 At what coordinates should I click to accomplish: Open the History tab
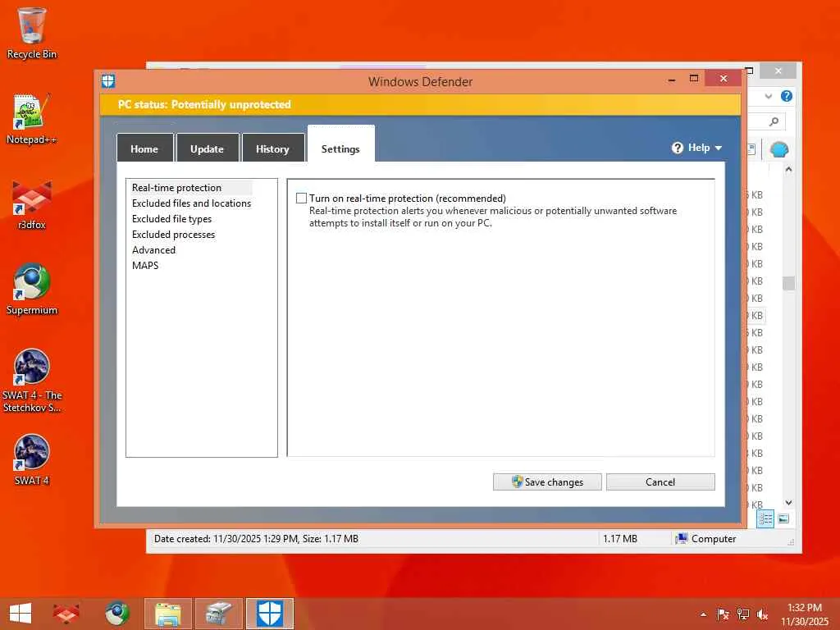(272, 148)
